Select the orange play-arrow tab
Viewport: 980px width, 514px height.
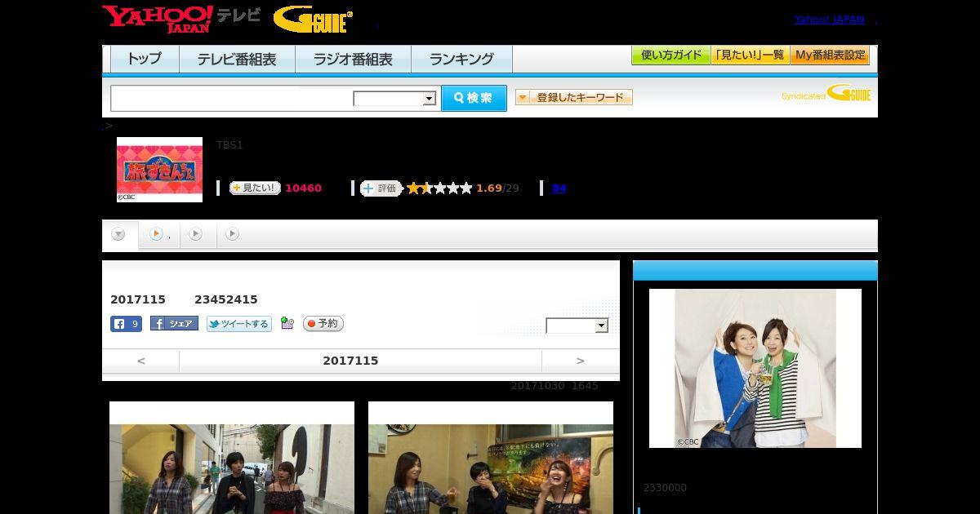click(158, 234)
